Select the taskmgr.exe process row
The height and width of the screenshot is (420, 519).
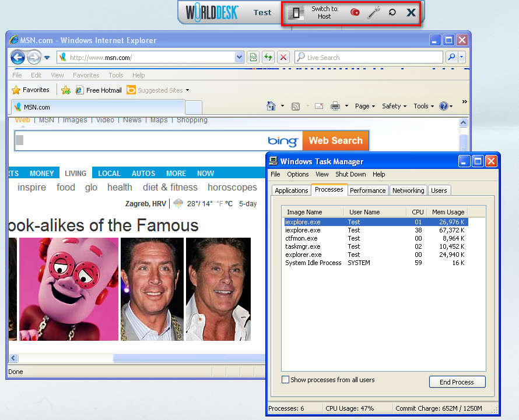pyautogui.click(x=376, y=246)
